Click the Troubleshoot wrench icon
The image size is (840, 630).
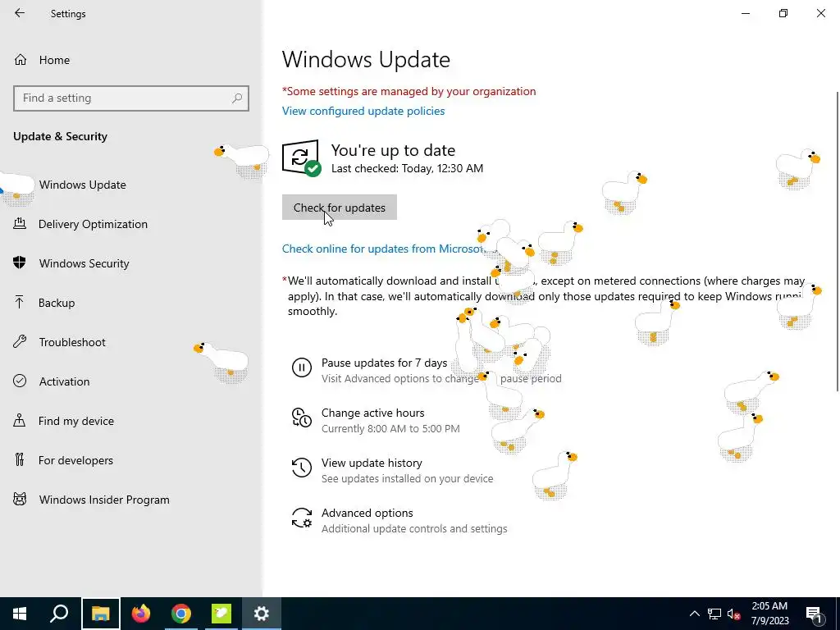(20, 342)
